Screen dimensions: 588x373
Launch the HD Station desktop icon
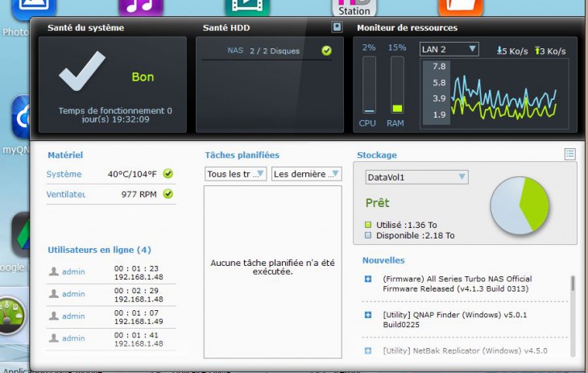pyautogui.click(x=354, y=8)
